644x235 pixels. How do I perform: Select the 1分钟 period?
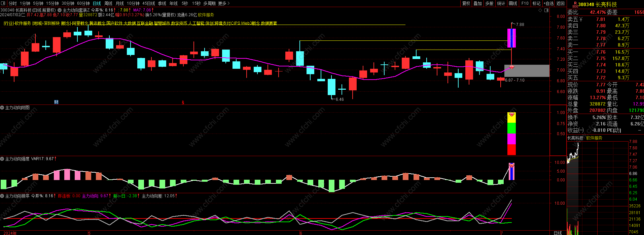click(x=25, y=3)
